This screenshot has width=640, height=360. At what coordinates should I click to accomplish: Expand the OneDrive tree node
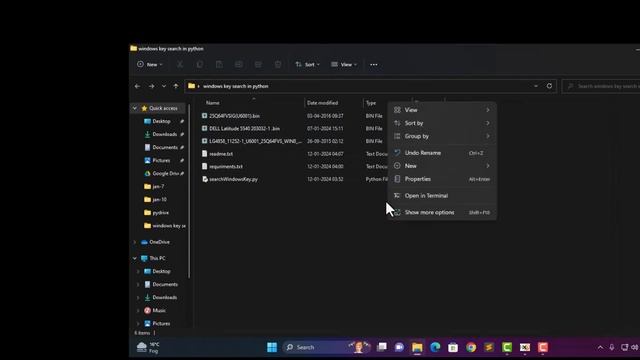coord(135,242)
